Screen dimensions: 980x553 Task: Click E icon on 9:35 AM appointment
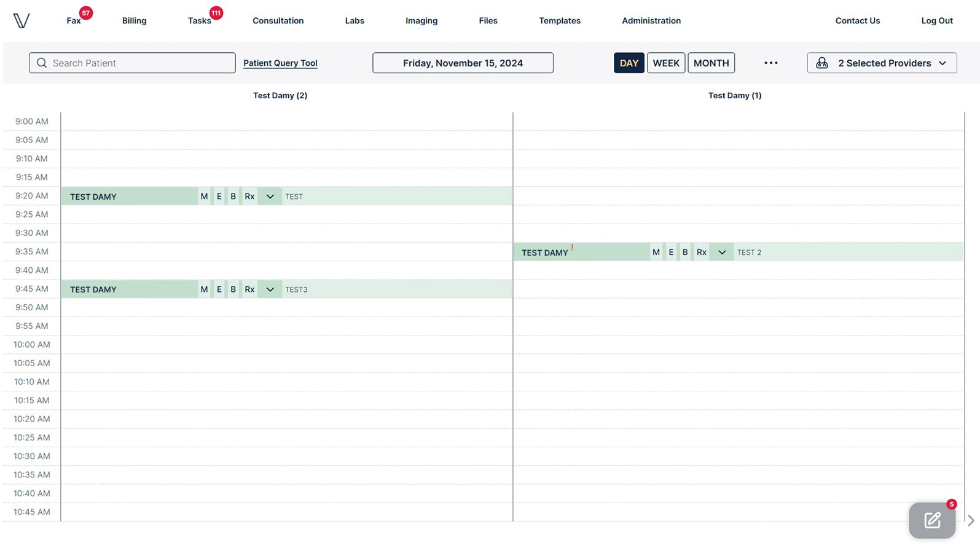671,252
